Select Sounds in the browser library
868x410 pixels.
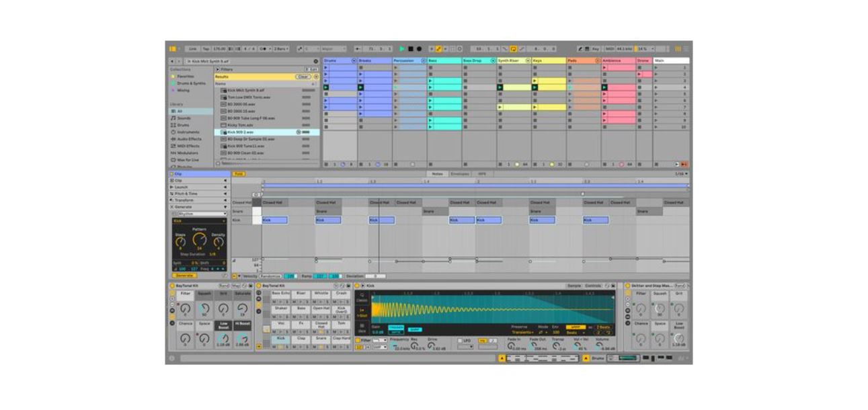184,118
